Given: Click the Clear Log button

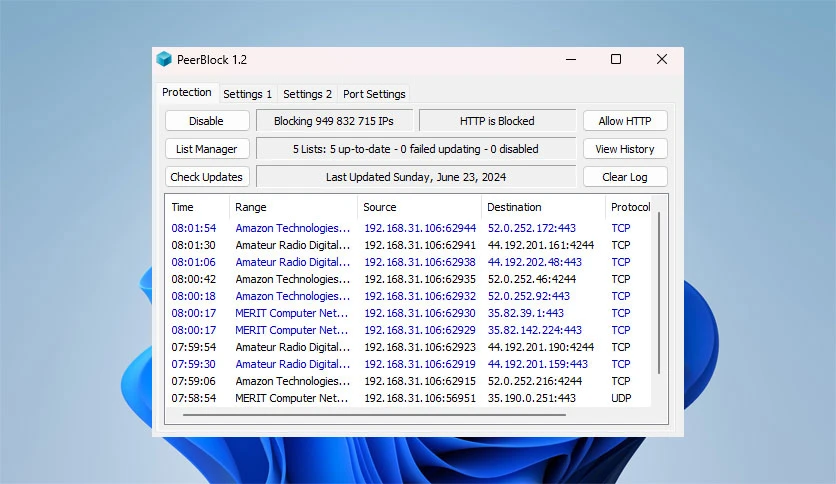Looking at the screenshot, I should (625, 177).
